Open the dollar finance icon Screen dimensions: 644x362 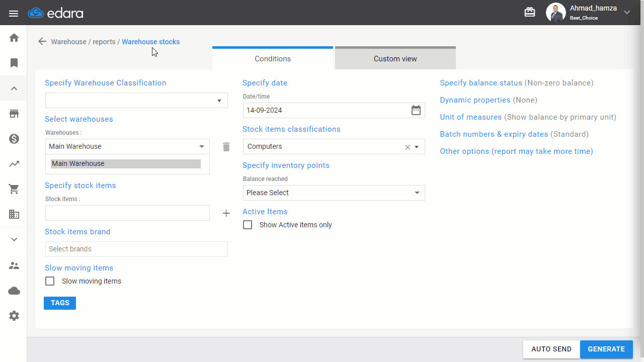click(x=14, y=139)
